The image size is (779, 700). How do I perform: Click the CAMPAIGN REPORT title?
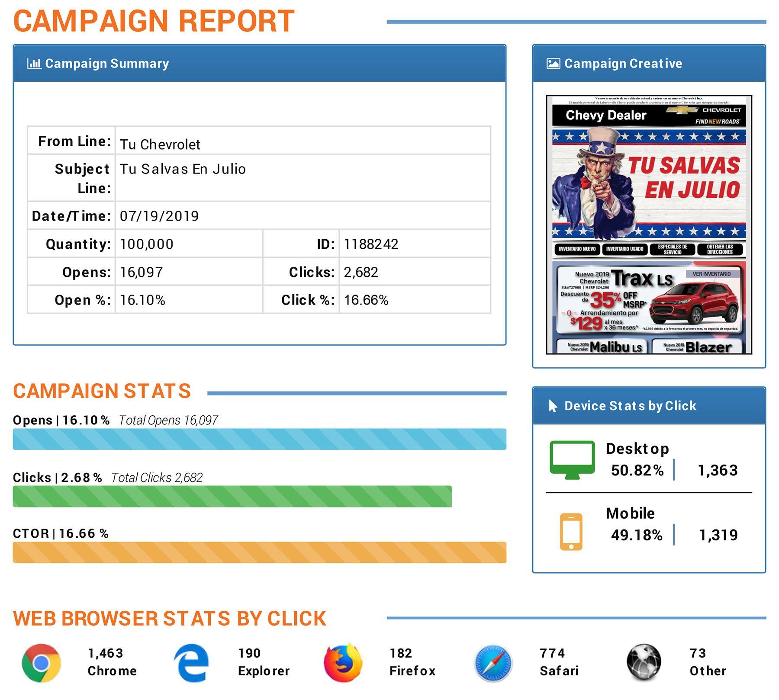click(154, 21)
